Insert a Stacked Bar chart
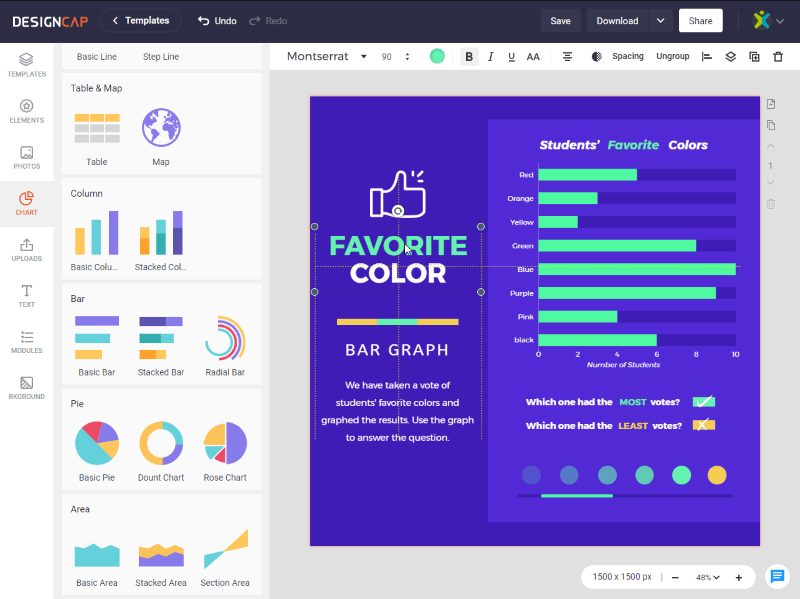This screenshot has width=800, height=599. click(161, 346)
